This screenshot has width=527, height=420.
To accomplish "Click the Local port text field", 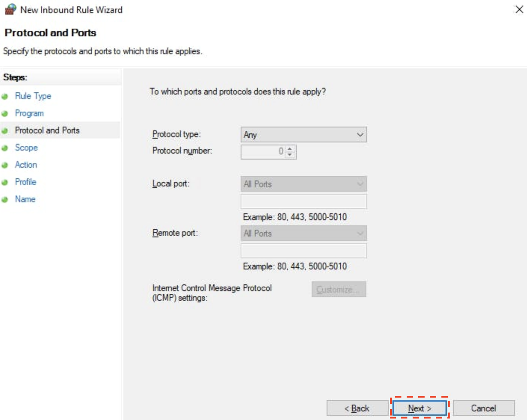I will tap(303, 201).
